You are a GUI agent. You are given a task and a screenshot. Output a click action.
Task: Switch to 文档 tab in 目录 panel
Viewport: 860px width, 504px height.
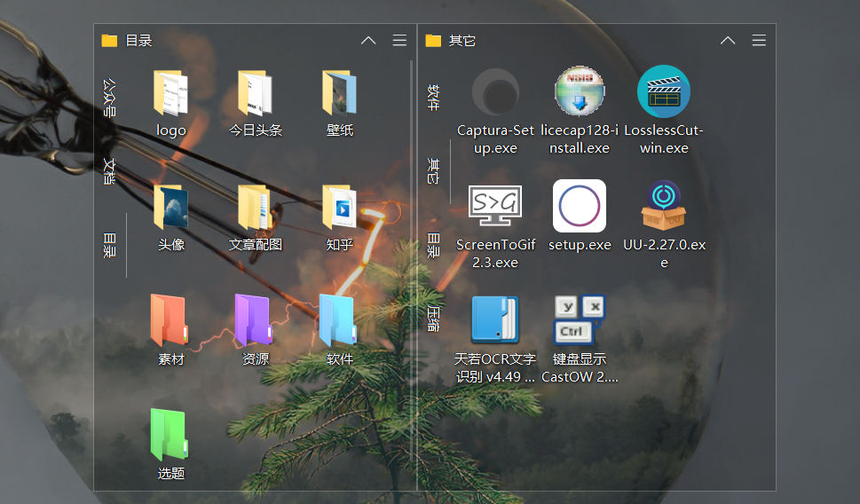point(110,170)
